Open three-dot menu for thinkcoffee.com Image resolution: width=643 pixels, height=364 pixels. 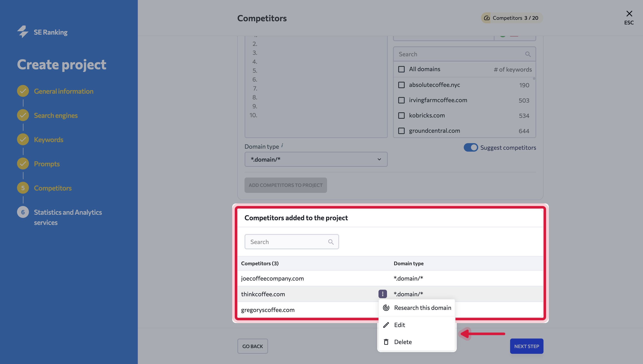383,294
